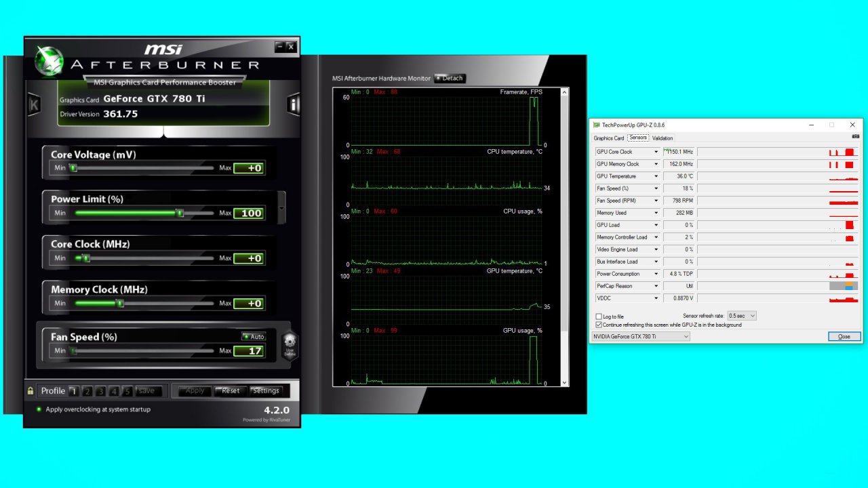The image size is (868, 488).
Task: Click the hardware monitor scrollbar down arrow
Action: click(x=565, y=382)
